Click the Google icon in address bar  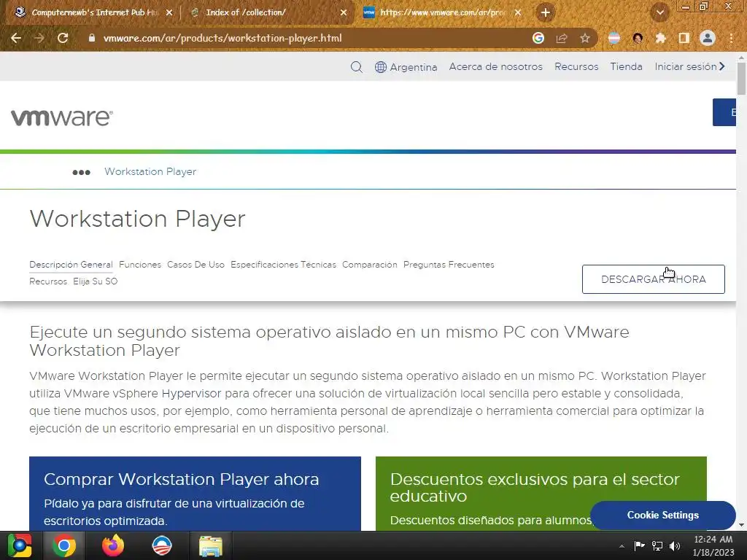coord(538,38)
